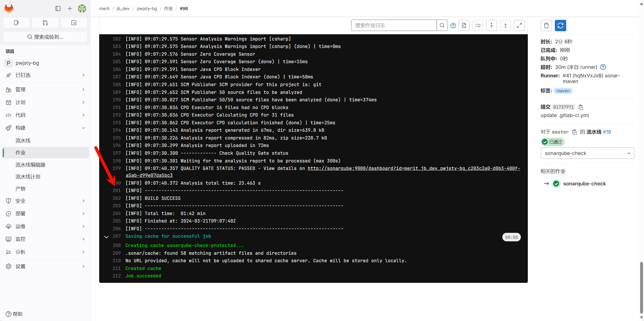
Task: Click the show raw log icon
Action: pyautogui.click(x=464, y=25)
